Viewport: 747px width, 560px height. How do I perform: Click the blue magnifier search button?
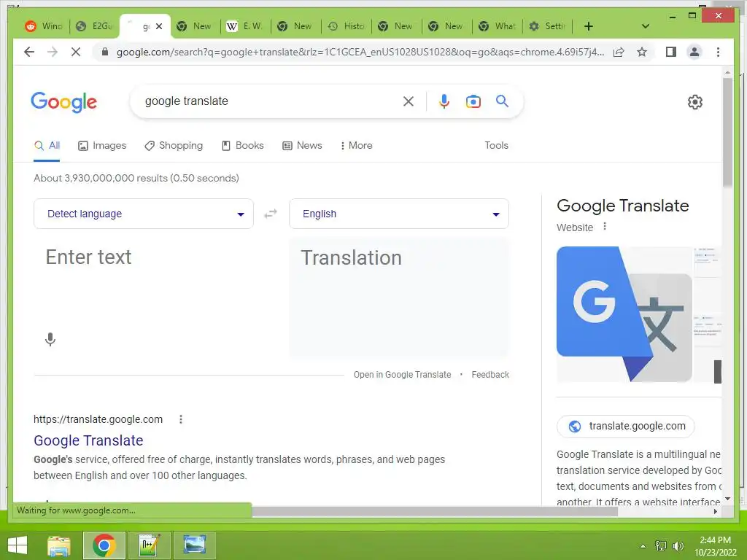click(x=502, y=101)
